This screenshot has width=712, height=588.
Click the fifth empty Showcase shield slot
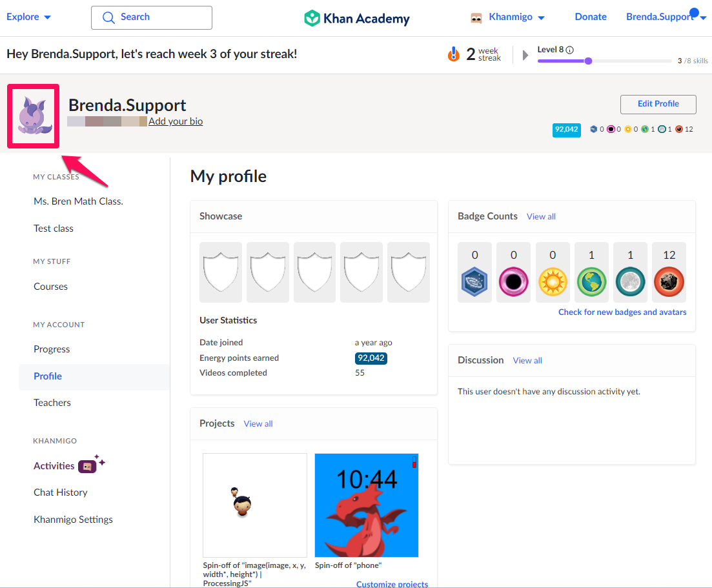point(409,272)
